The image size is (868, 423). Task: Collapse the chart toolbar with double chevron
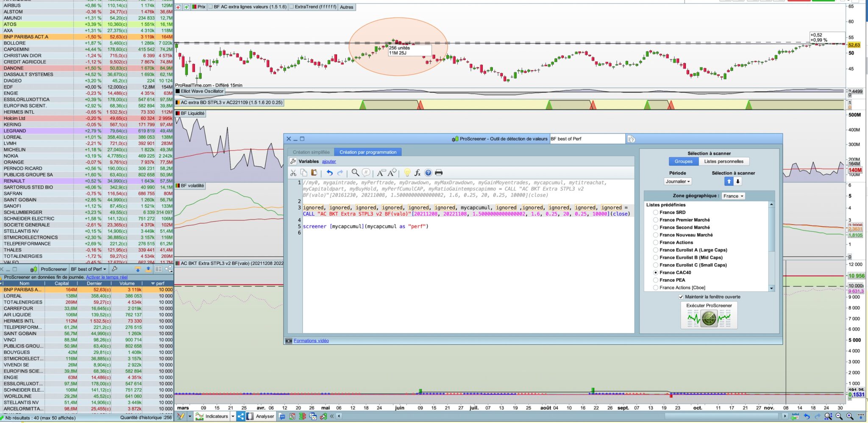(332, 416)
